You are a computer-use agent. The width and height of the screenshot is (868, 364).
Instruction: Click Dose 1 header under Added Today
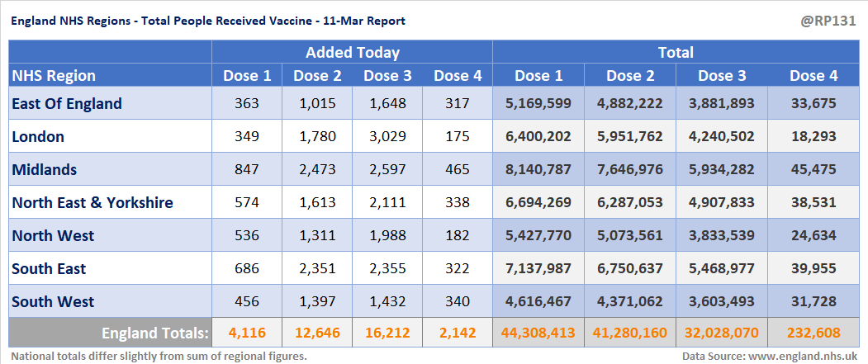(247, 76)
